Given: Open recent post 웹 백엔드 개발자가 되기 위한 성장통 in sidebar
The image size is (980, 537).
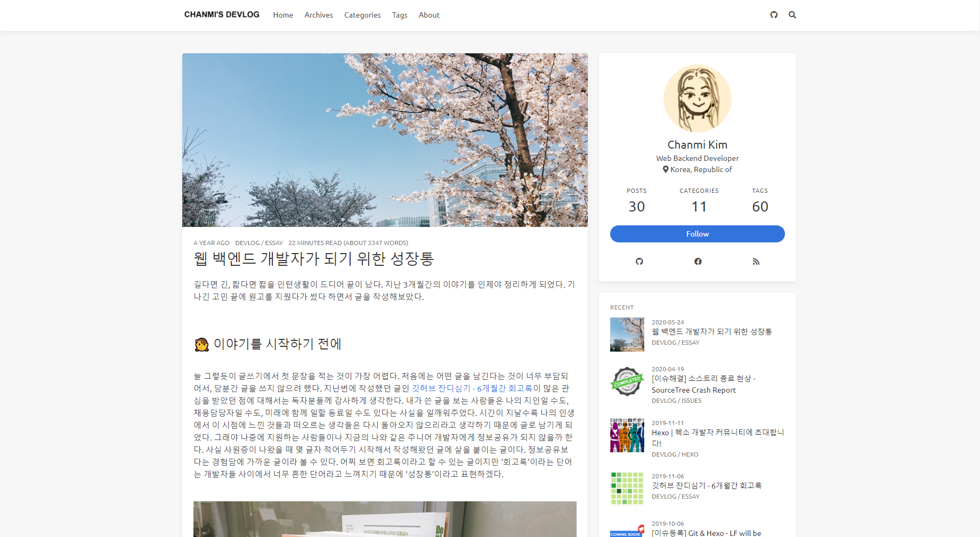Looking at the screenshot, I should (x=712, y=331).
